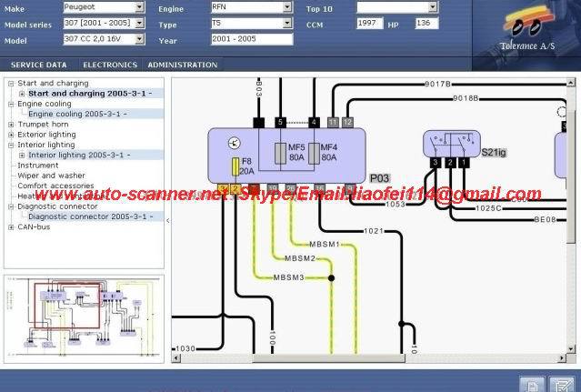581x392 pixels.
Task: Click the 1021 wire label
Action: [x=374, y=231]
